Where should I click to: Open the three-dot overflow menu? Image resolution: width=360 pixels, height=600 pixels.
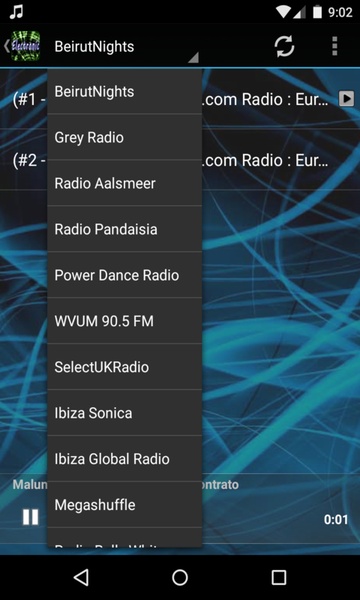tap(335, 46)
